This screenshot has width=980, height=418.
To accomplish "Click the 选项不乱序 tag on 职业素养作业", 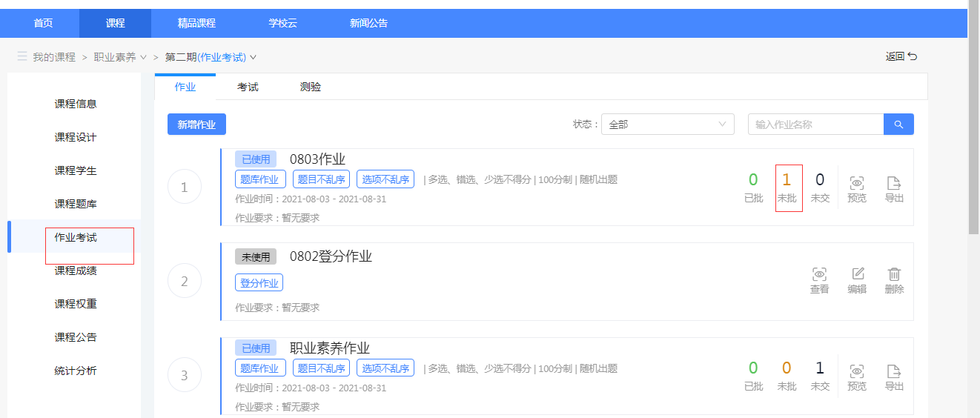I will [385, 368].
